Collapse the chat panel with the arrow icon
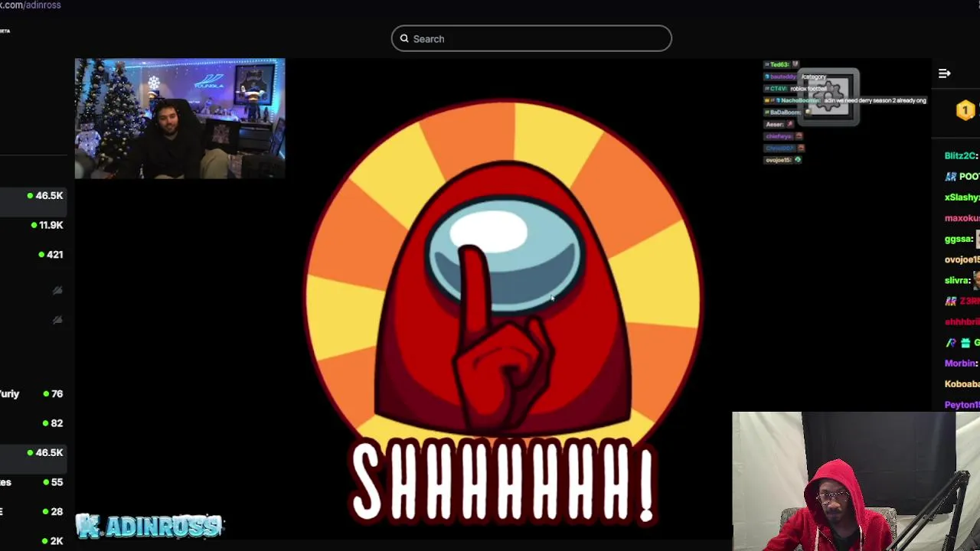The image size is (980, 551). [944, 73]
